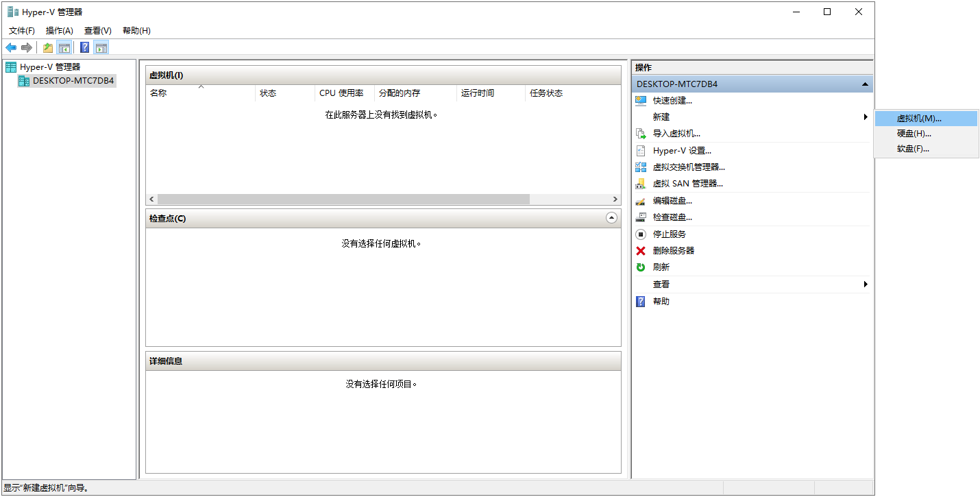Click the 详细信息 panel header

coord(383,361)
